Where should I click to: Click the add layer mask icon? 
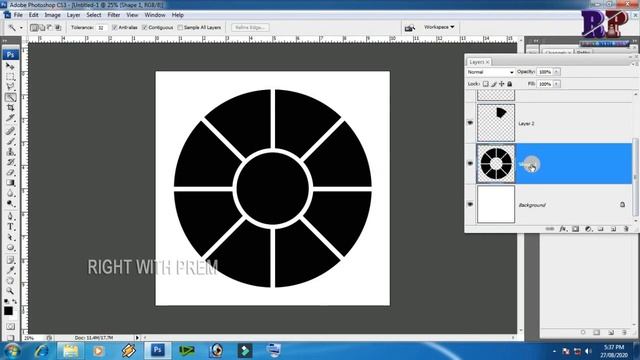(x=576, y=229)
